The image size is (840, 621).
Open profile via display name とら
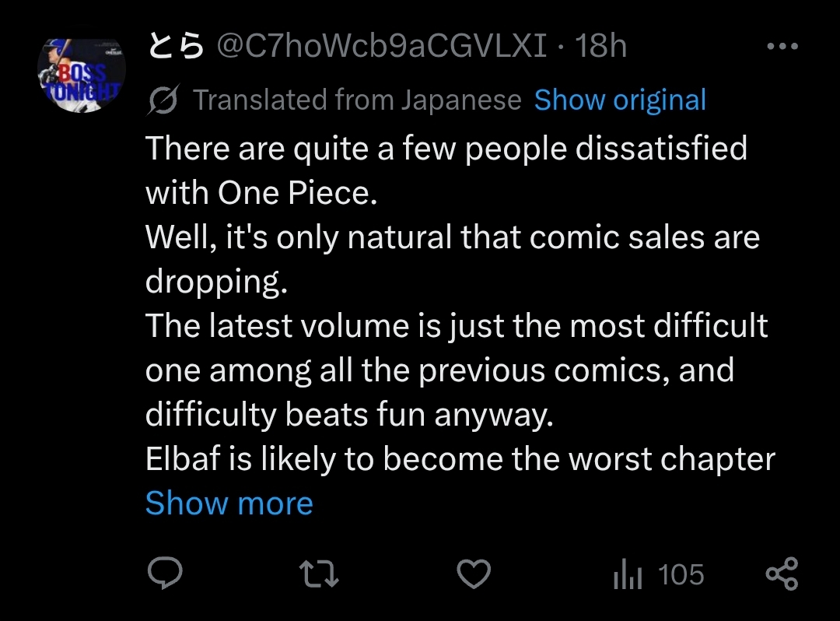pos(176,46)
